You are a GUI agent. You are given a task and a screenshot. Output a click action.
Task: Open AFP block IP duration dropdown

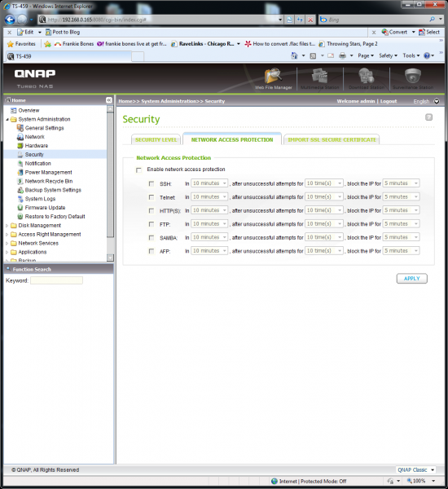pos(401,251)
